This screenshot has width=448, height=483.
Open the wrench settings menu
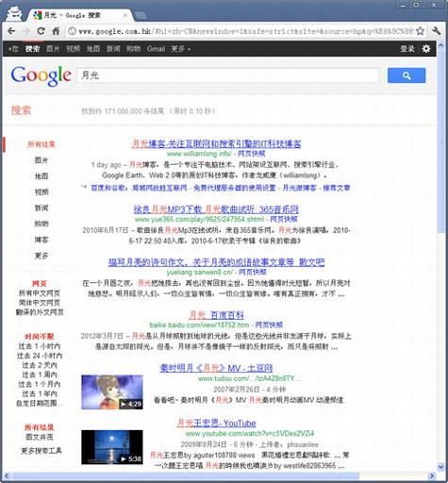[436, 31]
